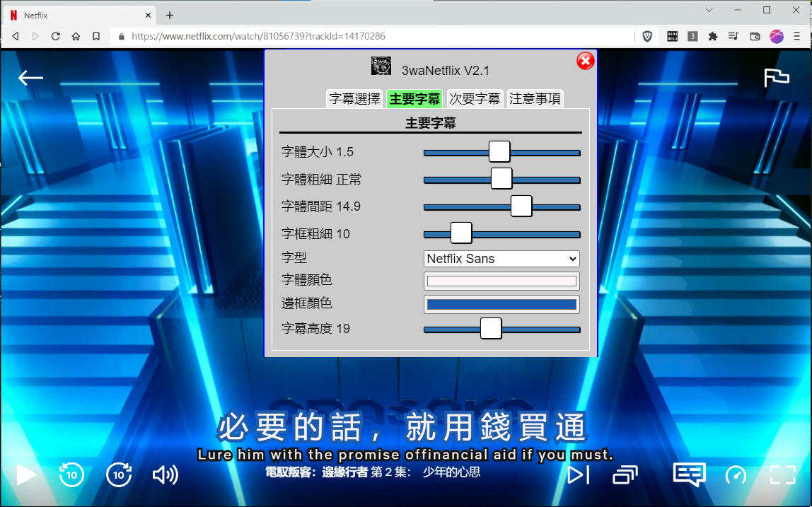The image size is (812, 507).
Task: Play the next episode
Action: click(x=578, y=474)
